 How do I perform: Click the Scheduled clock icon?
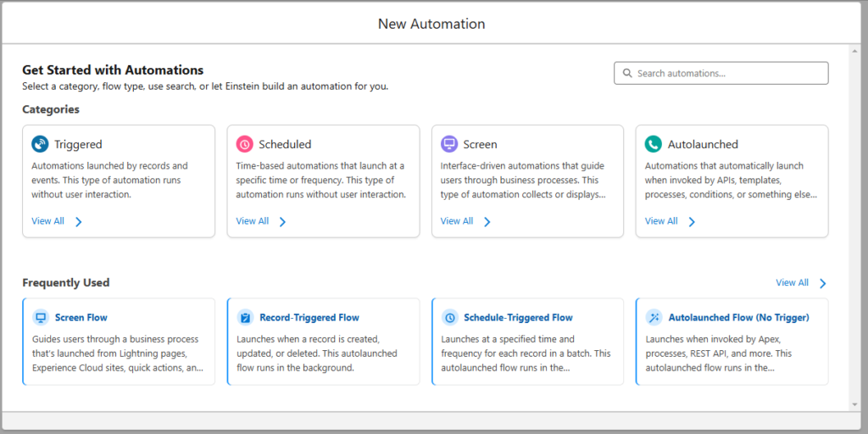(x=245, y=144)
